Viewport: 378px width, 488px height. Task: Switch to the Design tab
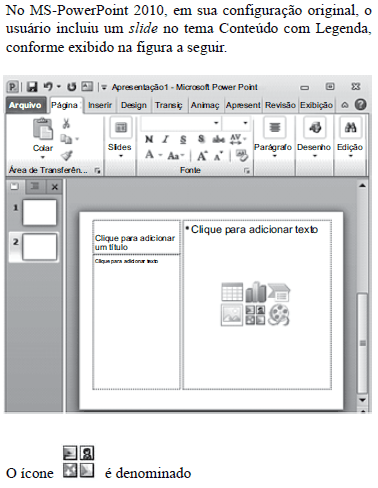click(134, 105)
